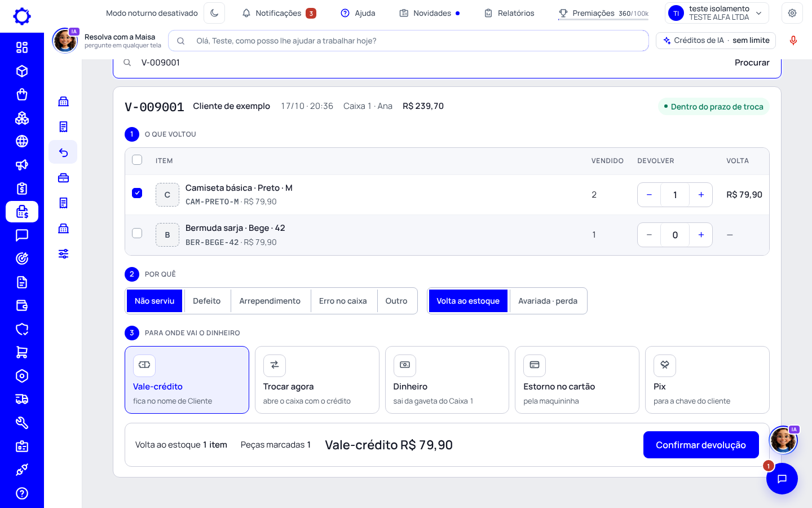Check the Bermuda sarja item checkbox
812x508 pixels.
(137, 233)
